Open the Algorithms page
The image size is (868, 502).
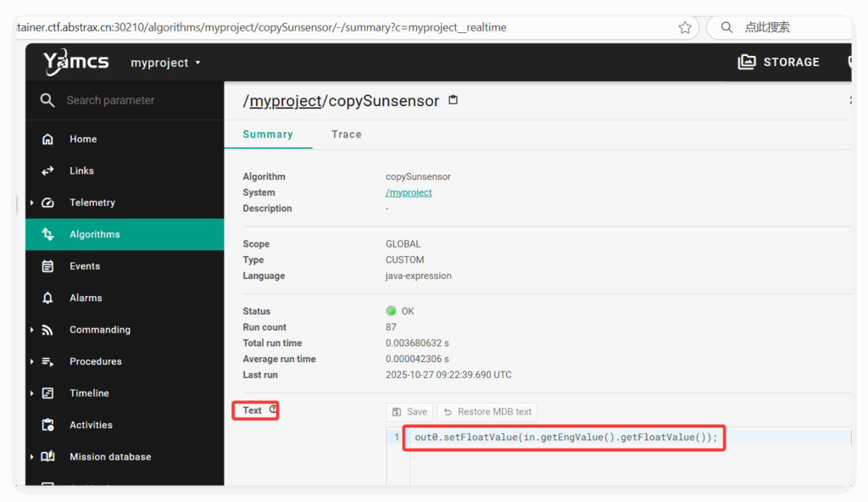[x=94, y=234]
